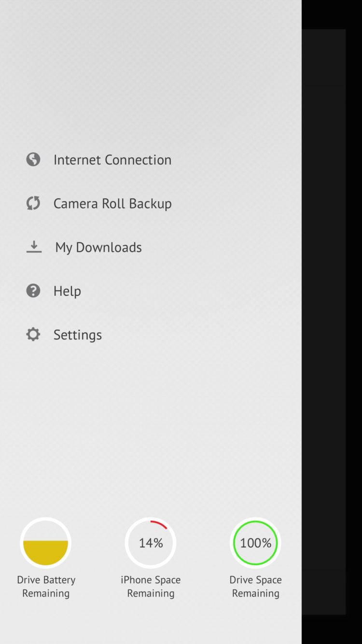Viewport: 362px width, 644px height.
Task: Tap the dark area to close the side menu
Action: tap(332, 322)
